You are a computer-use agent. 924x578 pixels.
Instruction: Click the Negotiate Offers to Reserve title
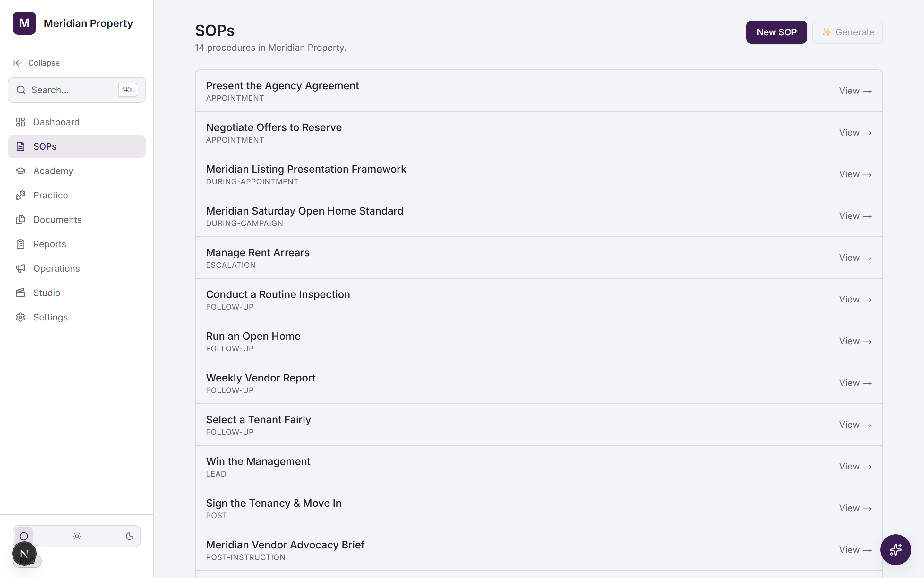(x=274, y=127)
